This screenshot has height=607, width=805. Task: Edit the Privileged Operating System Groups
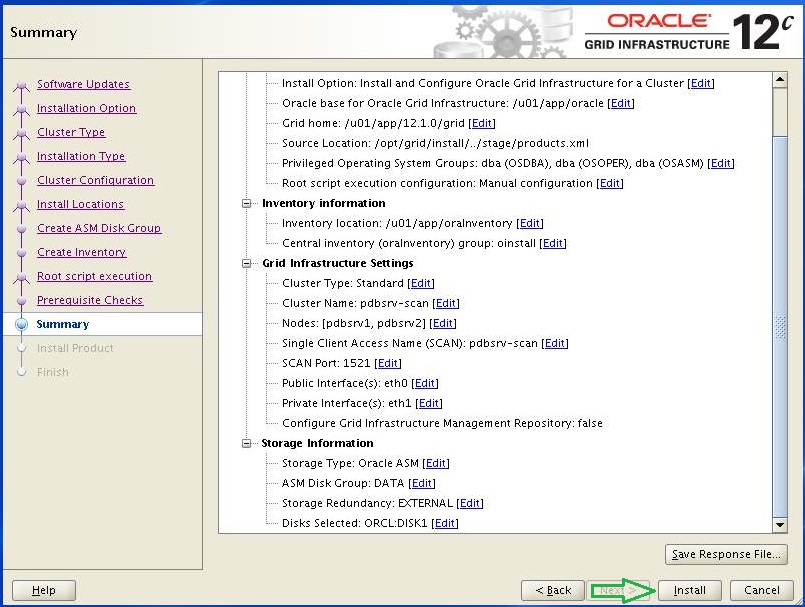(x=721, y=163)
